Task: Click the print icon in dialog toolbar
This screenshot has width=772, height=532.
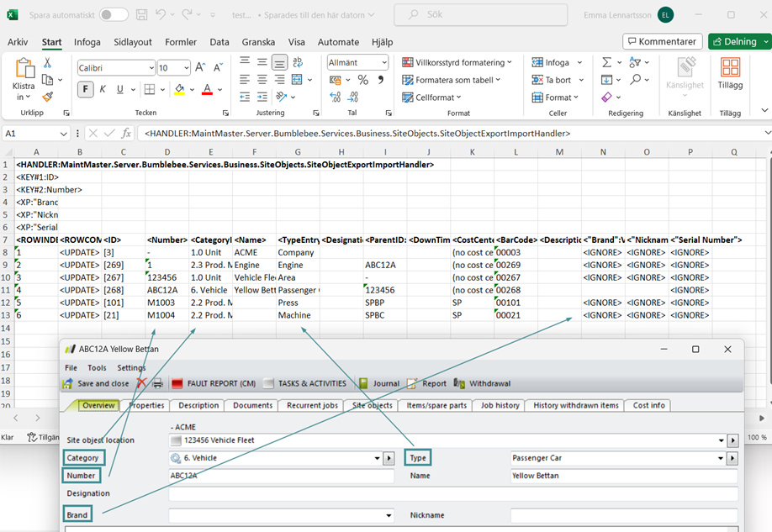Action: click(157, 383)
